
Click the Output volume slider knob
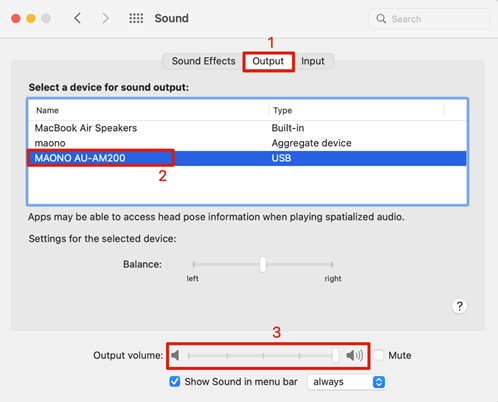coord(336,356)
